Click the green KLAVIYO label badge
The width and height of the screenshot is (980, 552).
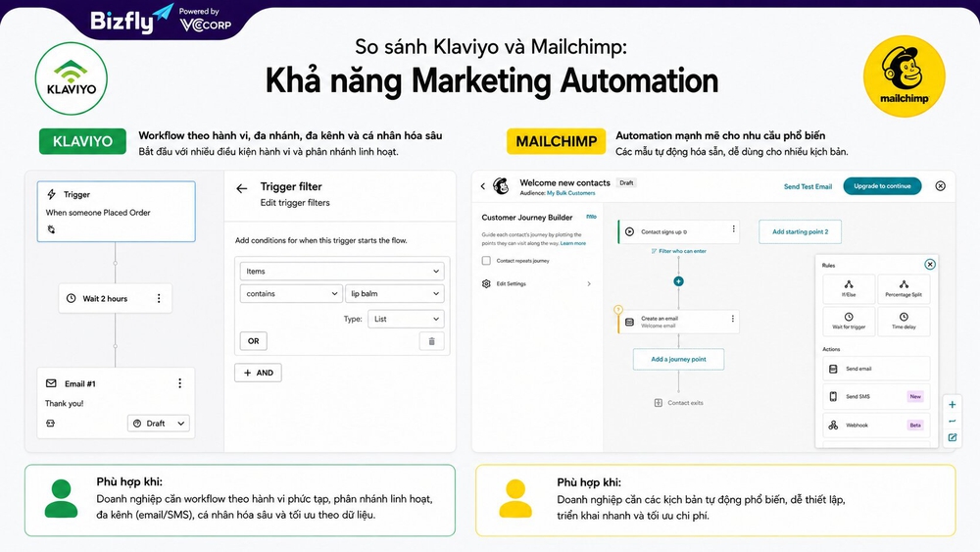(82, 141)
